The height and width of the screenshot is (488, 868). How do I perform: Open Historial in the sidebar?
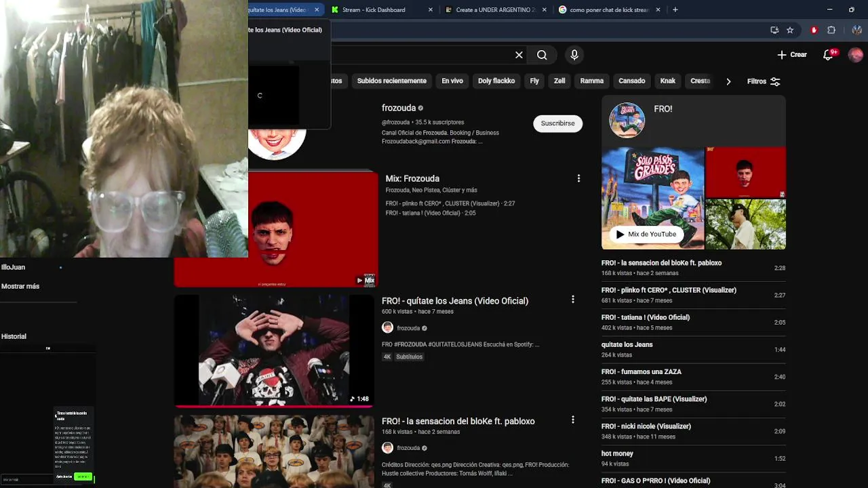pos(14,336)
